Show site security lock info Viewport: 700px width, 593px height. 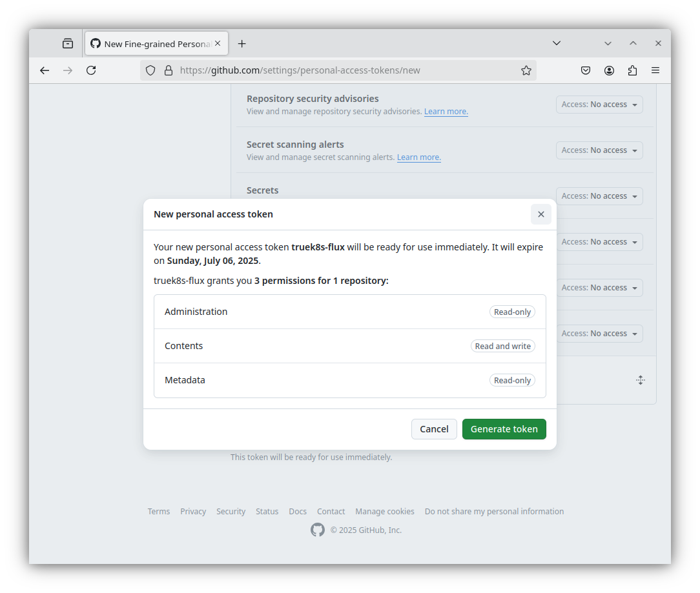169,70
